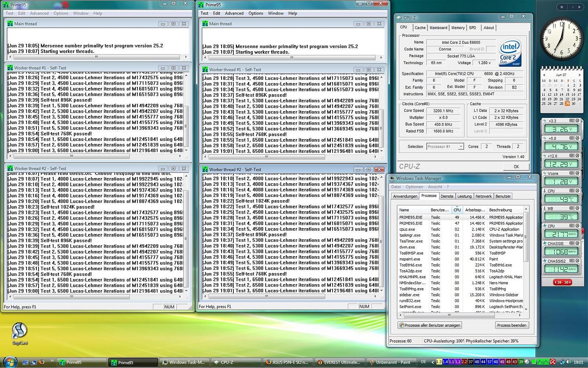Select cpuz.exe row in process list

[461, 229]
